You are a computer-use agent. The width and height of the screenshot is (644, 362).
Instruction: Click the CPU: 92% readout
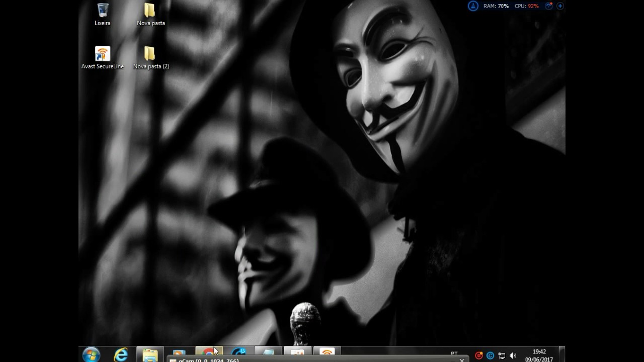pos(527,6)
